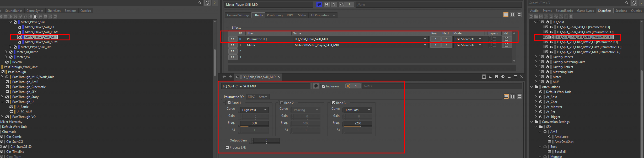Open effect selector for empty slot 2
Image resolution: width=644 pixels, height=158 pixels.
pyautogui.click(x=233, y=51)
